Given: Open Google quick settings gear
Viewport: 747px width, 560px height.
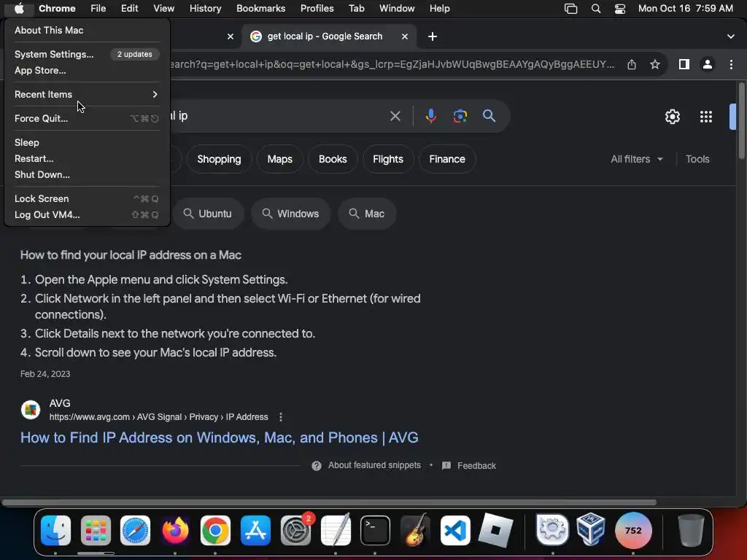Looking at the screenshot, I should click(x=672, y=117).
